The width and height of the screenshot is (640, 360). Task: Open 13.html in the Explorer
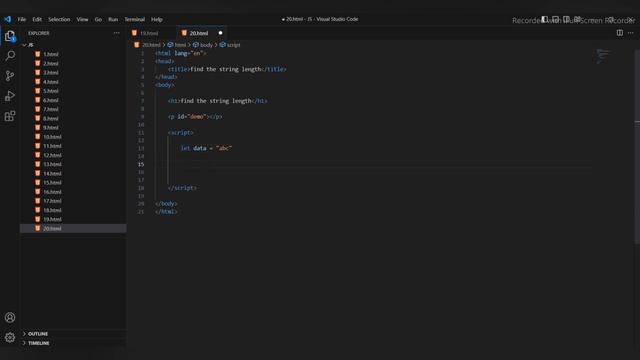73,164
